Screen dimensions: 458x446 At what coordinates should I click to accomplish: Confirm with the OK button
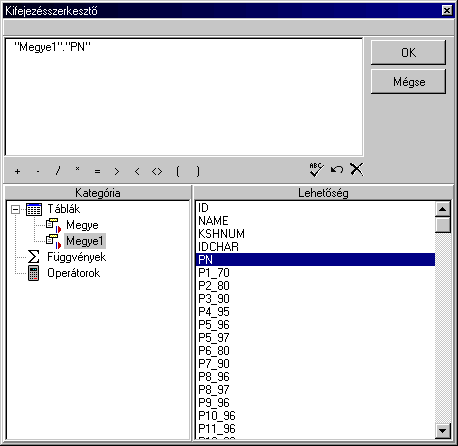408,53
